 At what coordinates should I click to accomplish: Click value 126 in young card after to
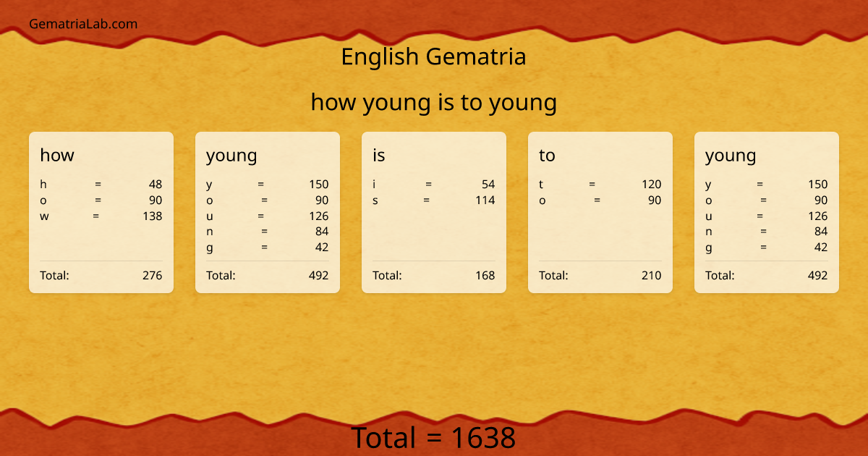point(818,216)
